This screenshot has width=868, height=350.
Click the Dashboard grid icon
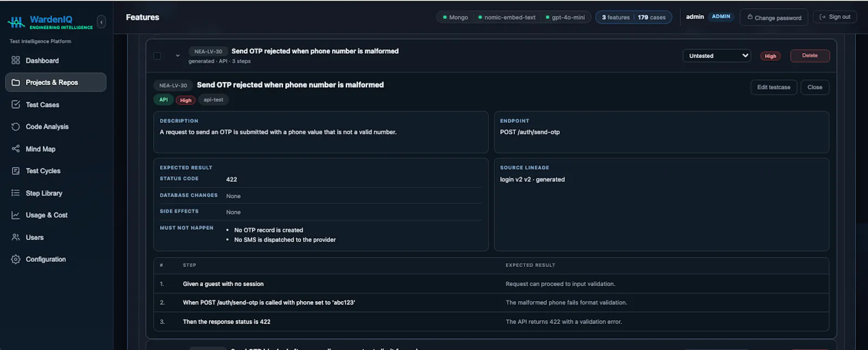pyautogui.click(x=16, y=60)
